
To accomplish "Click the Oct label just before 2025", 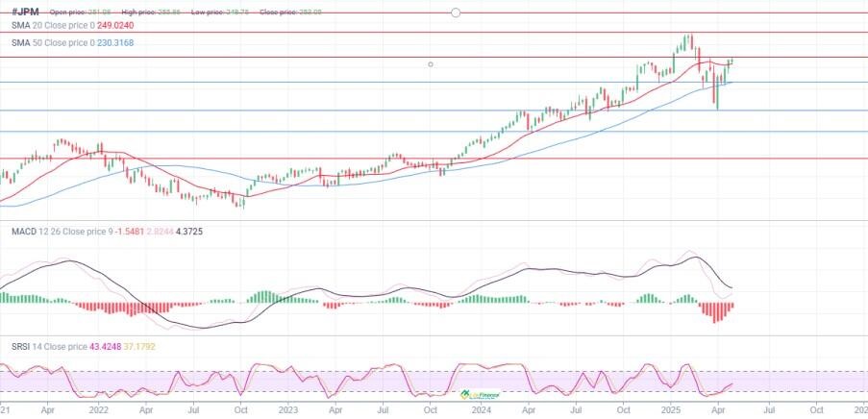I will [624, 410].
